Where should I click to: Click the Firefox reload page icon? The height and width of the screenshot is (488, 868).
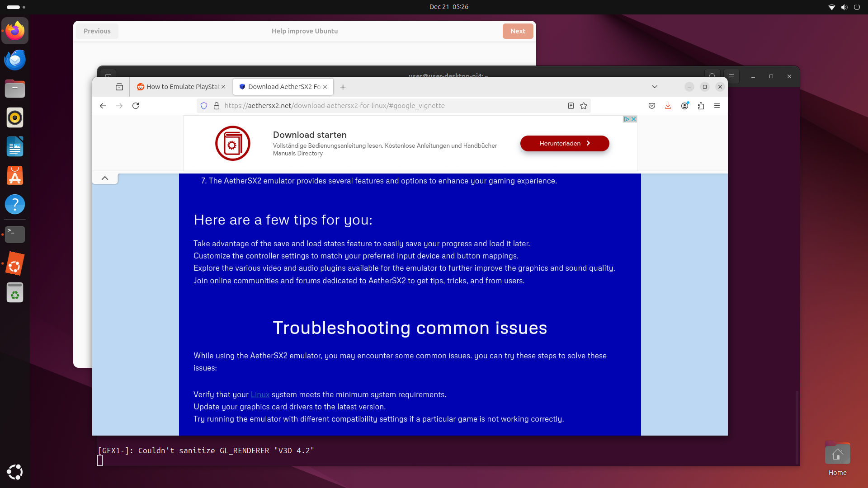tap(136, 106)
